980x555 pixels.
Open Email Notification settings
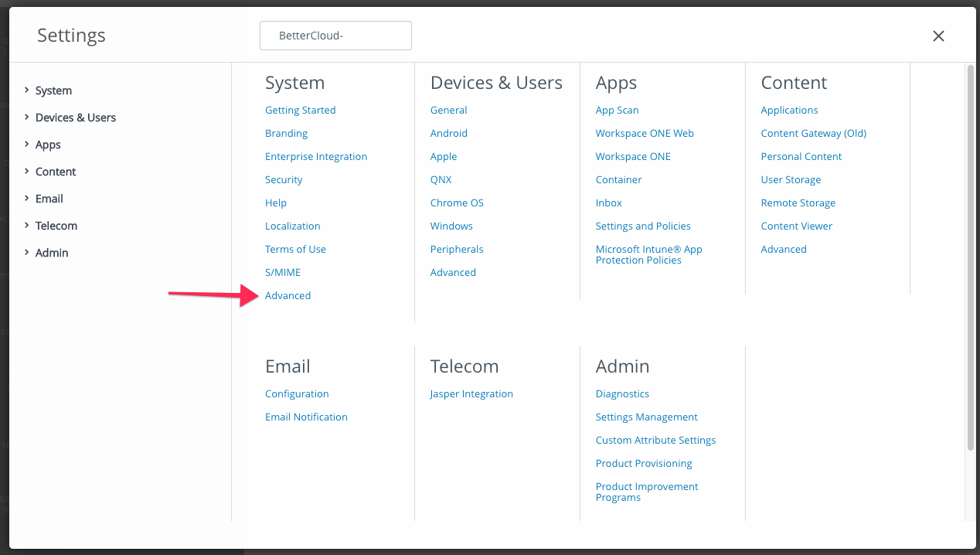click(306, 417)
